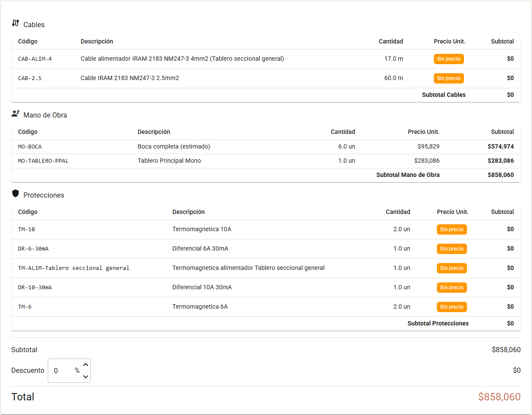Click description Diferencial 10A 30mA
This screenshot has height=415, width=532.
[202, 287]
